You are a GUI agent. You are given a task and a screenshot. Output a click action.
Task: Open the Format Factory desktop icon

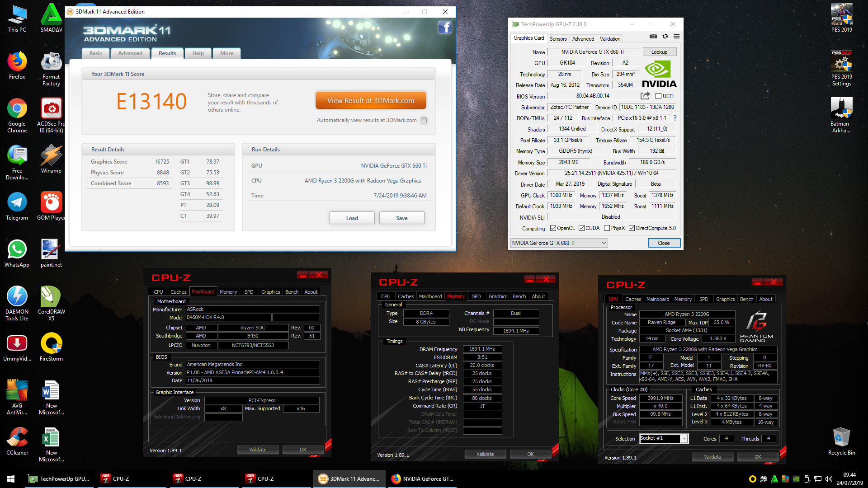pyautogui.click(x=52, y=69)
